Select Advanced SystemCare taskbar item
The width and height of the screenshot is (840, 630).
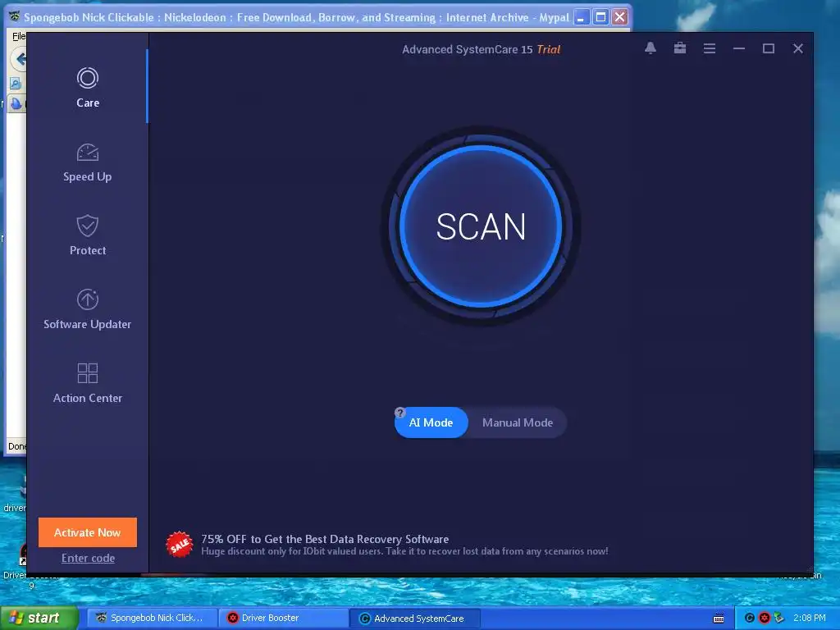414,618
